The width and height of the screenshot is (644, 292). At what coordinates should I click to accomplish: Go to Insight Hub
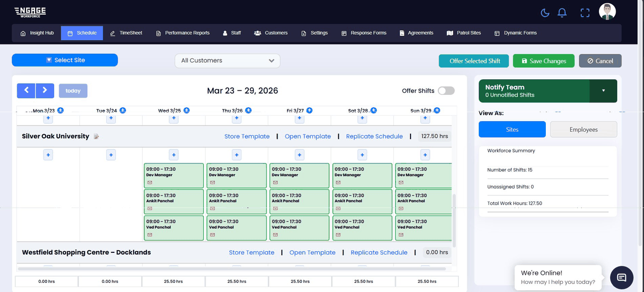coord(37,33)
